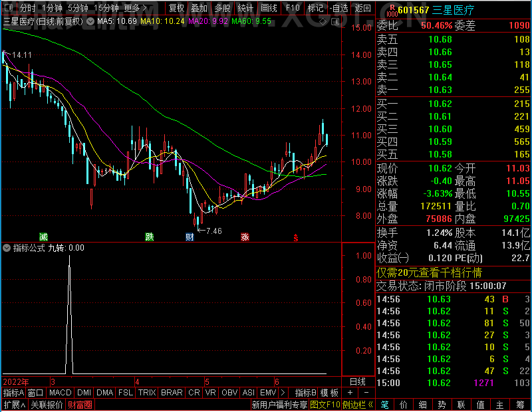
Task: Click the R1000 badge next to stock code
Action: tap(392, 11)
